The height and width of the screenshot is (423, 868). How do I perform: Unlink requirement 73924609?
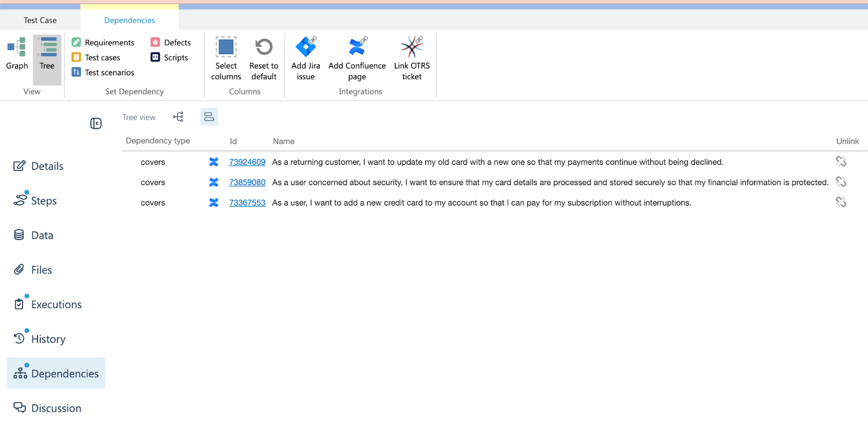tap(841, 162)
